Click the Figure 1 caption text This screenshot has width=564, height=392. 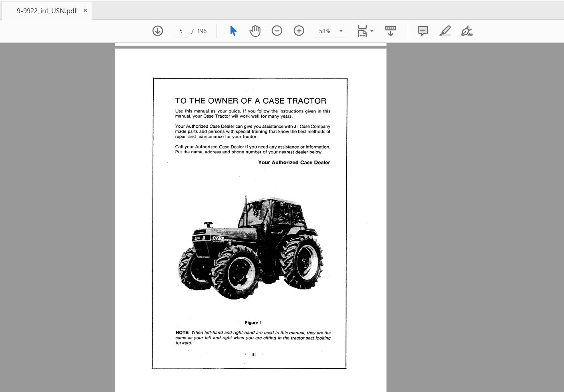coord(253,322)
